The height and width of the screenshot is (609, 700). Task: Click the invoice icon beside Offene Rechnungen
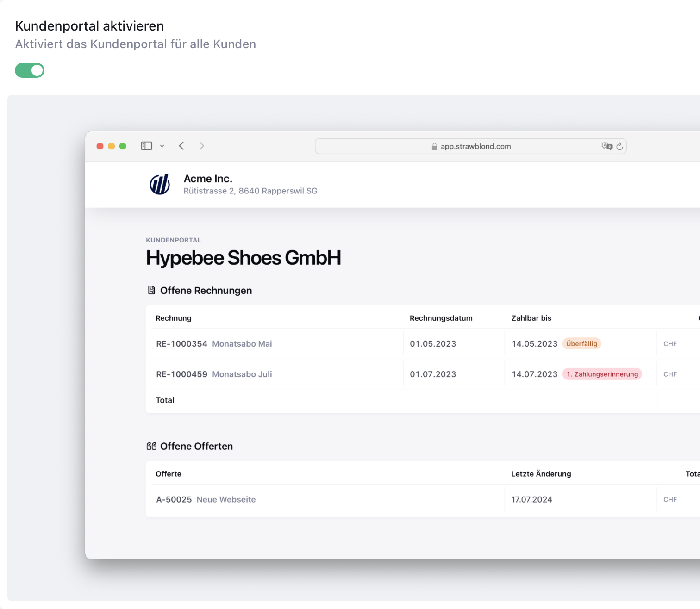point(151,290)
